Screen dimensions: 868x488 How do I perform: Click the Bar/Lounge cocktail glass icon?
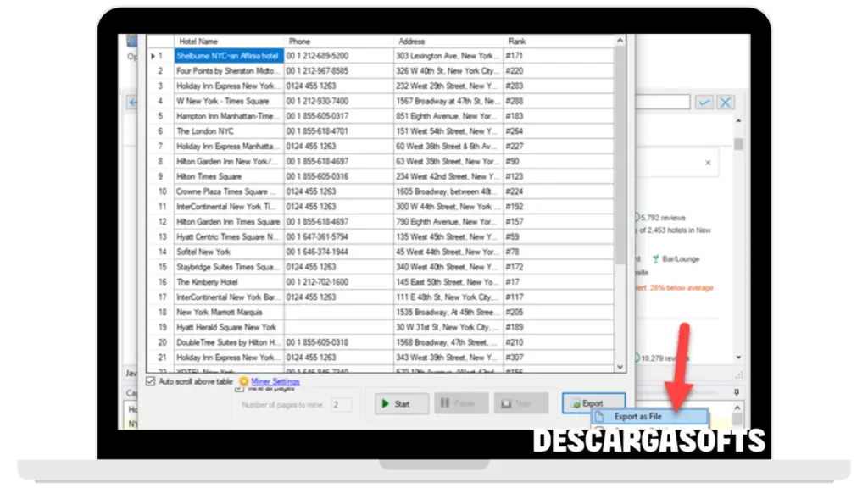click(x=654, y=258)
